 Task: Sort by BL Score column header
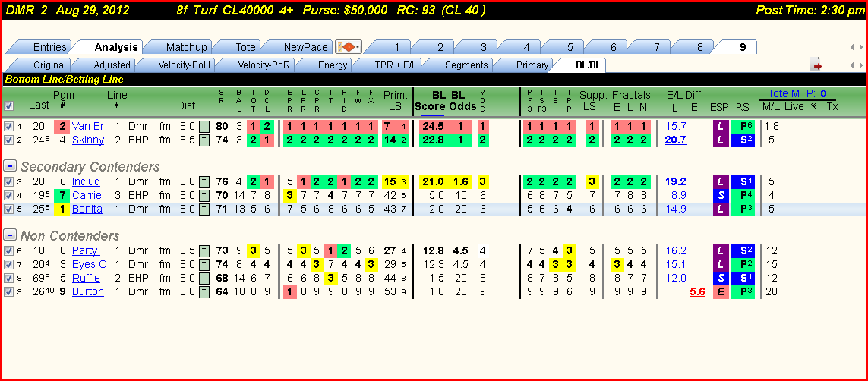click(x=431, y=101)
